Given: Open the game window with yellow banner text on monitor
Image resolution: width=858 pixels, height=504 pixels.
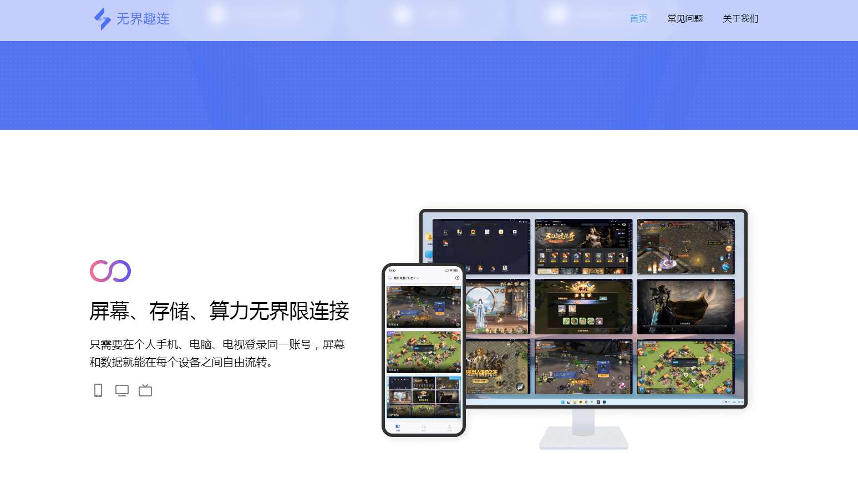Looking at the screenshot, I should click(498, 366).
